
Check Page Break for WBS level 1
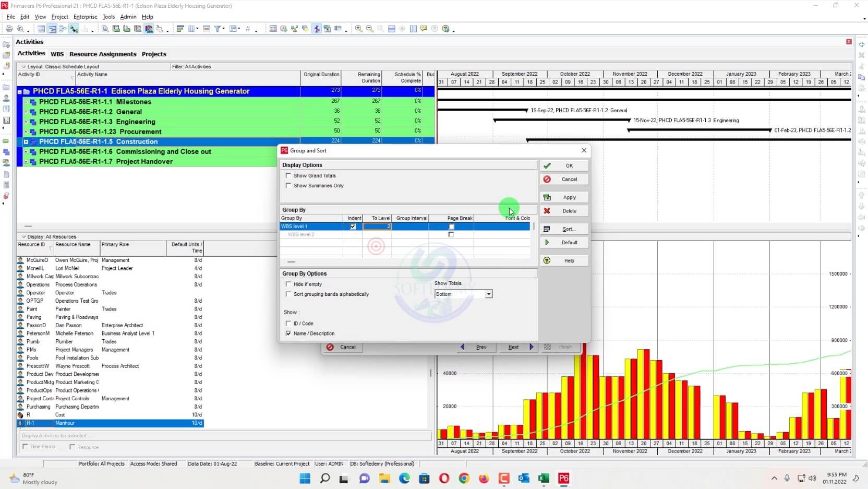point(451,226)
